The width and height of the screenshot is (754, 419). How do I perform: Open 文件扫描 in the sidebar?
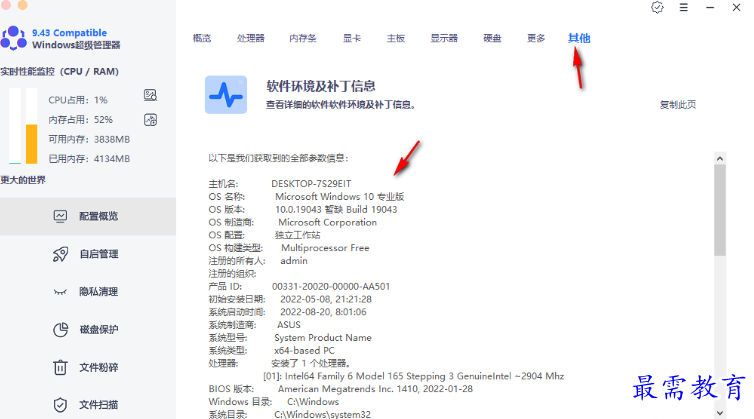click(x=88, y=405)
